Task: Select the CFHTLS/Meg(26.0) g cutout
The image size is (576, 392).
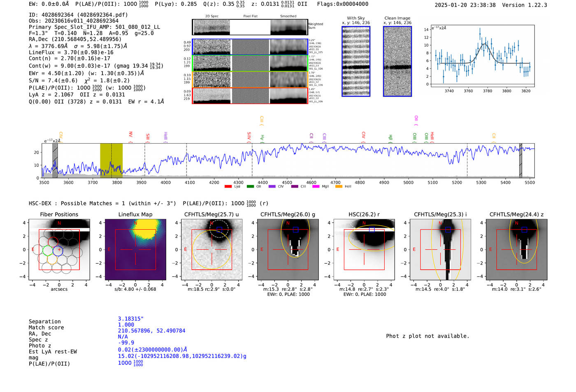Action: [x=288, y=250]
